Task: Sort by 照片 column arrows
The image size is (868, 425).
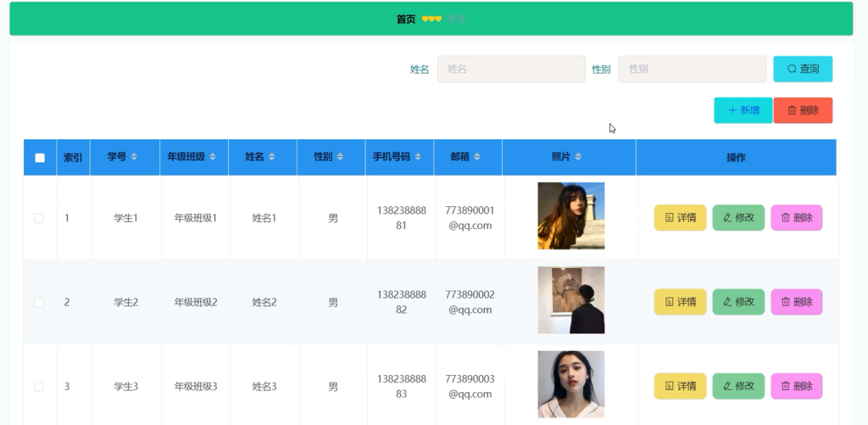Action: tap(578, 157)
